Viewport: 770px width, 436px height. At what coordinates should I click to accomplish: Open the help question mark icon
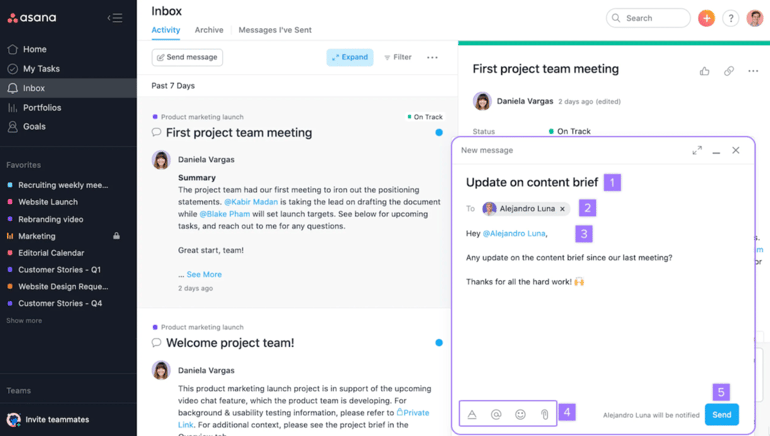731,18
